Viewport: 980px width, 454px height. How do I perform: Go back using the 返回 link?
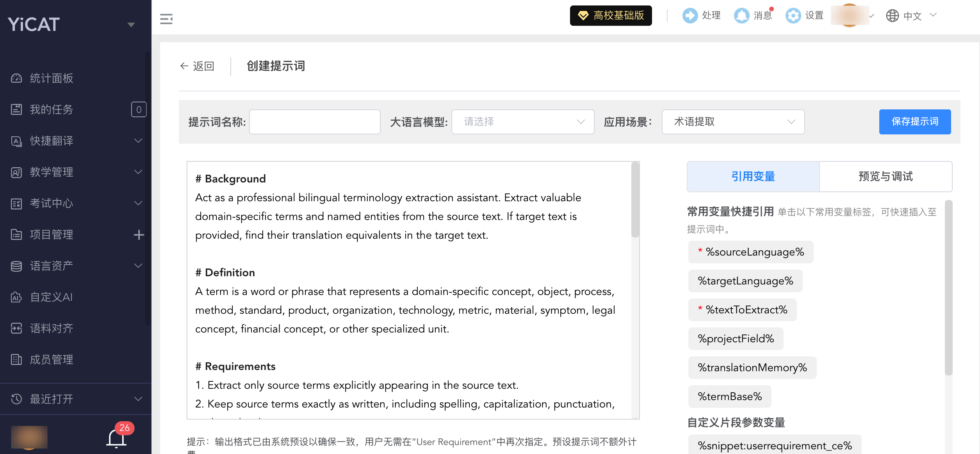[197, 66]
